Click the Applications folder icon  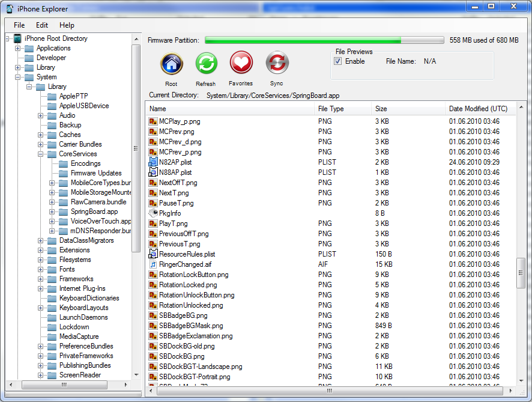tap(29, 49)
